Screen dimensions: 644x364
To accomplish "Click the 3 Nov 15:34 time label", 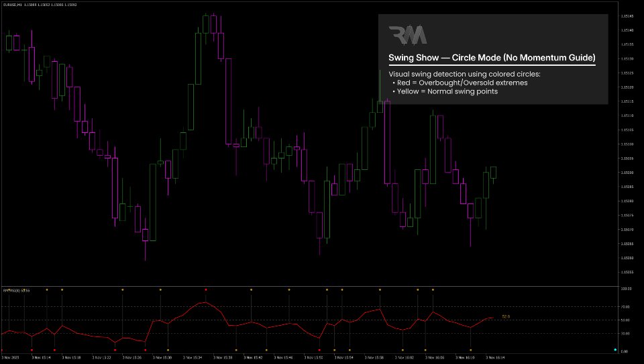I will click(193, 358).
